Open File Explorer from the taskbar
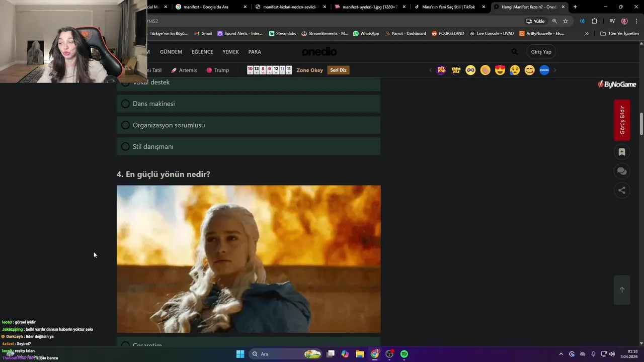This screenshot has width=644, height=362. (360, 354)
